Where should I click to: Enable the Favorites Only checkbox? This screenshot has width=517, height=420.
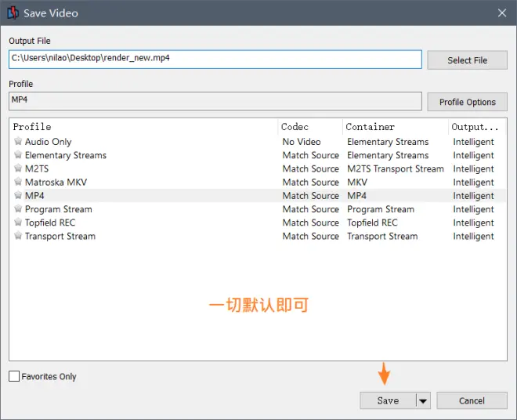point(14,376)
